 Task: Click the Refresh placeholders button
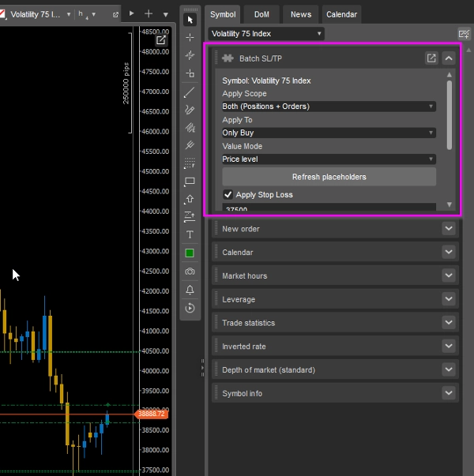[329, 177]
